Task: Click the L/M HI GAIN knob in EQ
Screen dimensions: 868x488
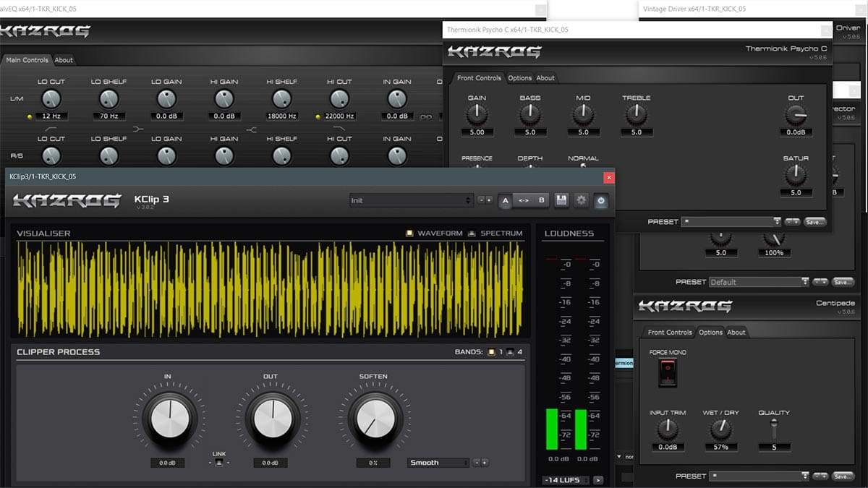Action: (x=224, y=99)
